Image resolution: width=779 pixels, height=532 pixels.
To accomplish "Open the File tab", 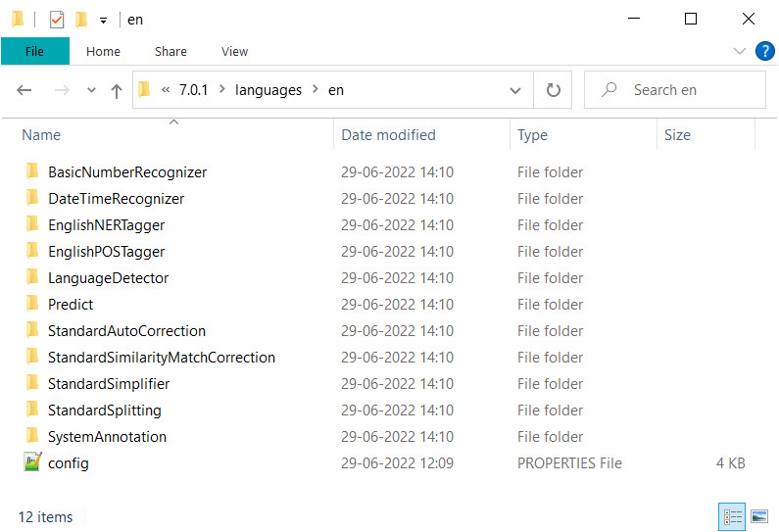I will point(34,51).
